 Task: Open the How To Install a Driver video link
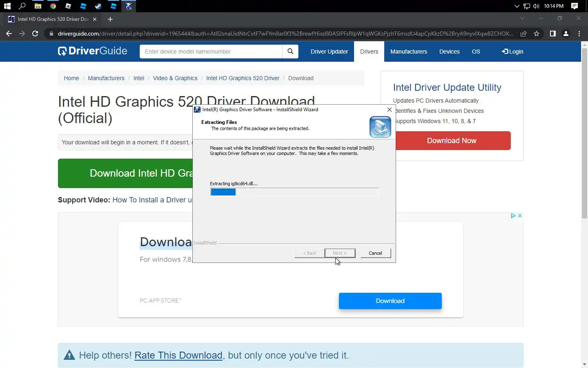point(152,200)
